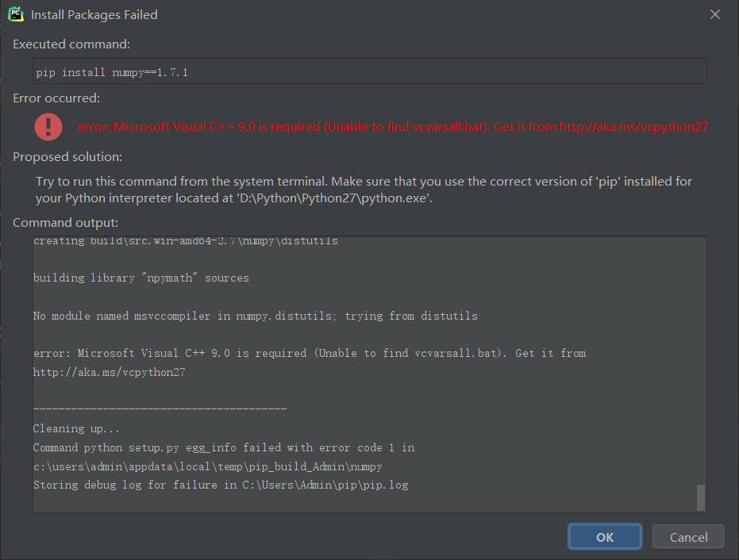Select the 'building library npymath sources' output line
The image size is (739, 560).
pyautogui.click(x=141, y=278)
